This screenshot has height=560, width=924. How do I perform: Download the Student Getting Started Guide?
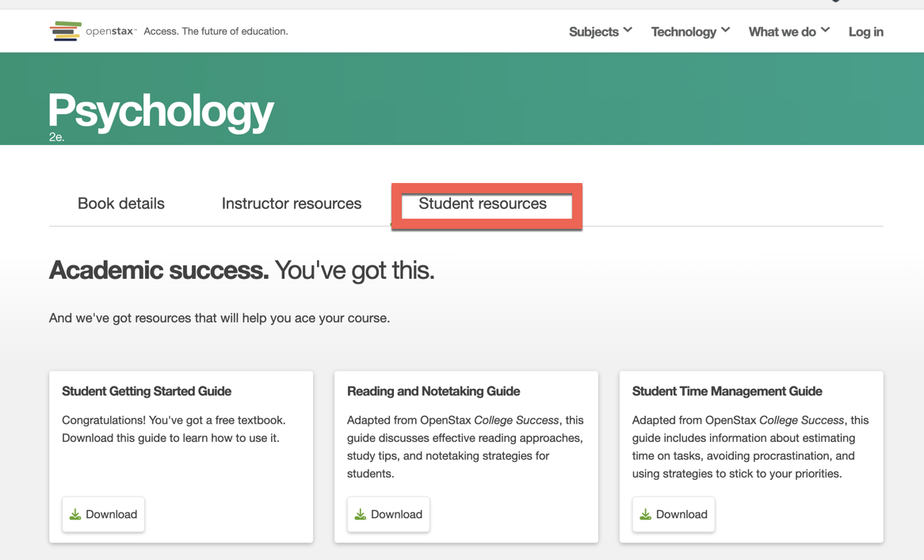103,514
